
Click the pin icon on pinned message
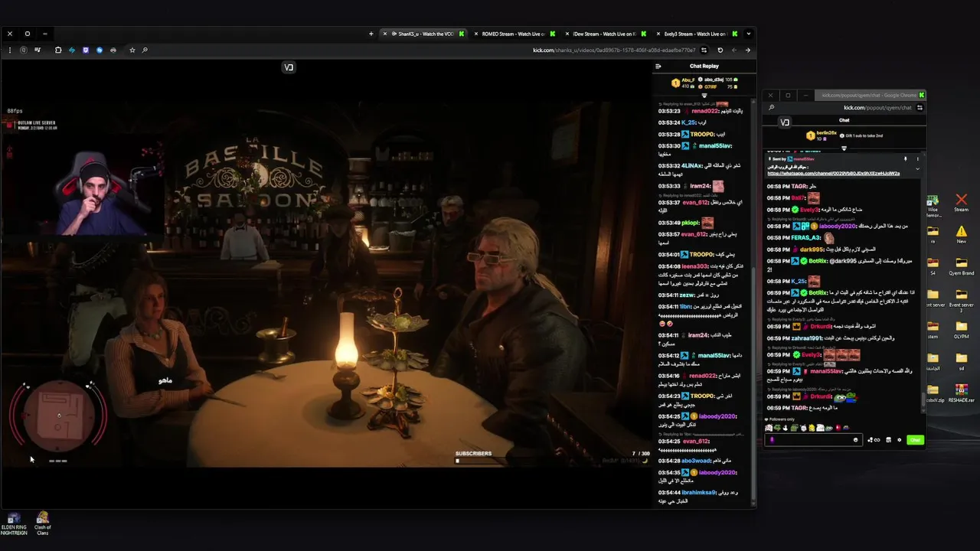(905, 159)
